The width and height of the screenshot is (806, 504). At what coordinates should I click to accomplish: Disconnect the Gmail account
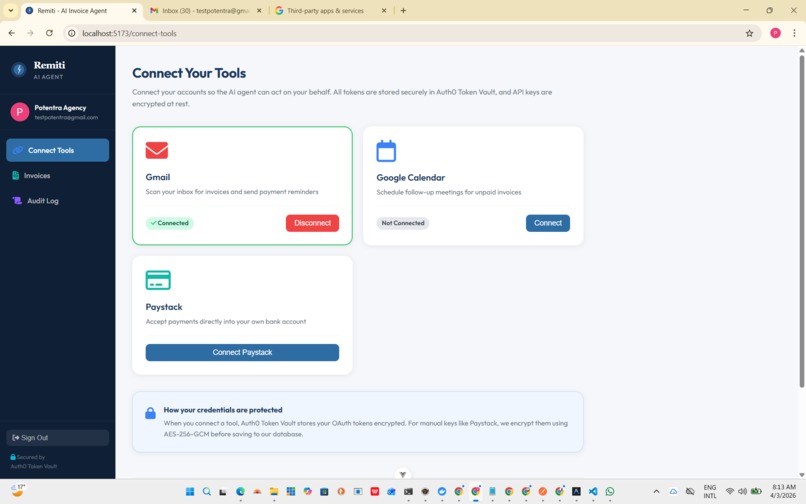click(313, 223)
